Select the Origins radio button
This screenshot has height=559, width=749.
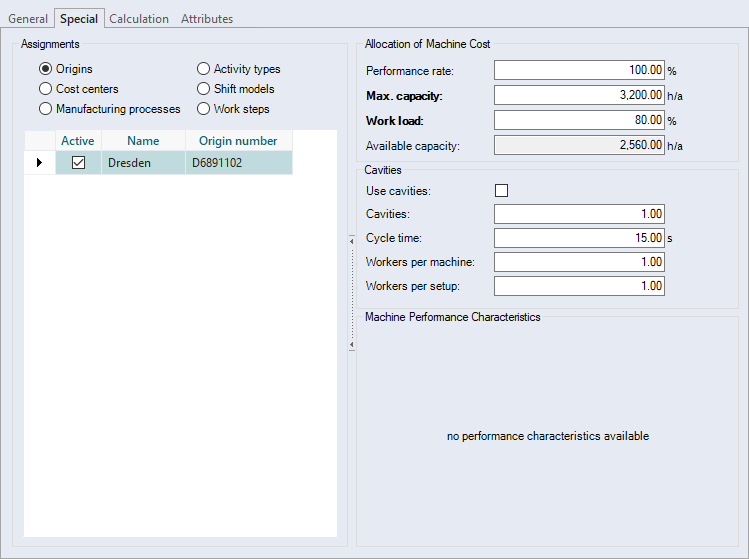46,69
